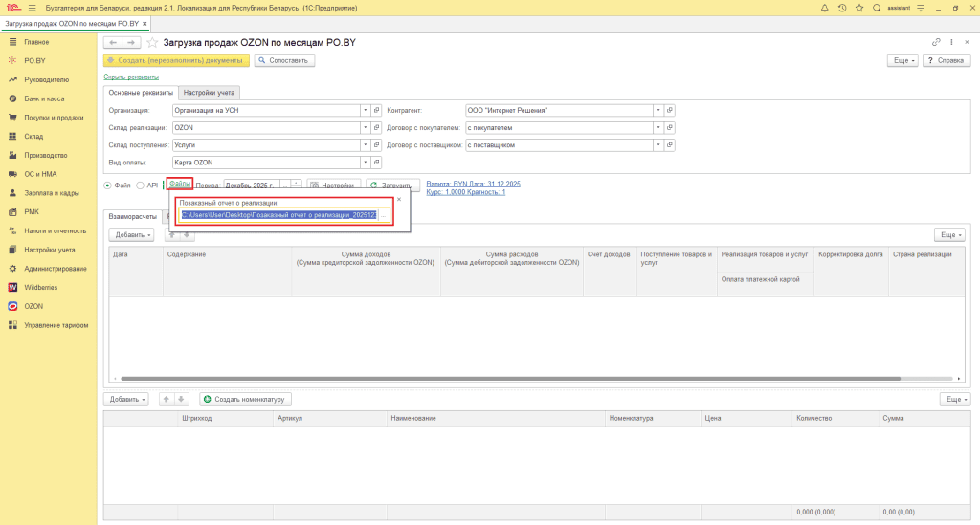Viewport: 980px width, 525px height.
Task: Expand the Организация dropdown
Action: pos(365,111)
